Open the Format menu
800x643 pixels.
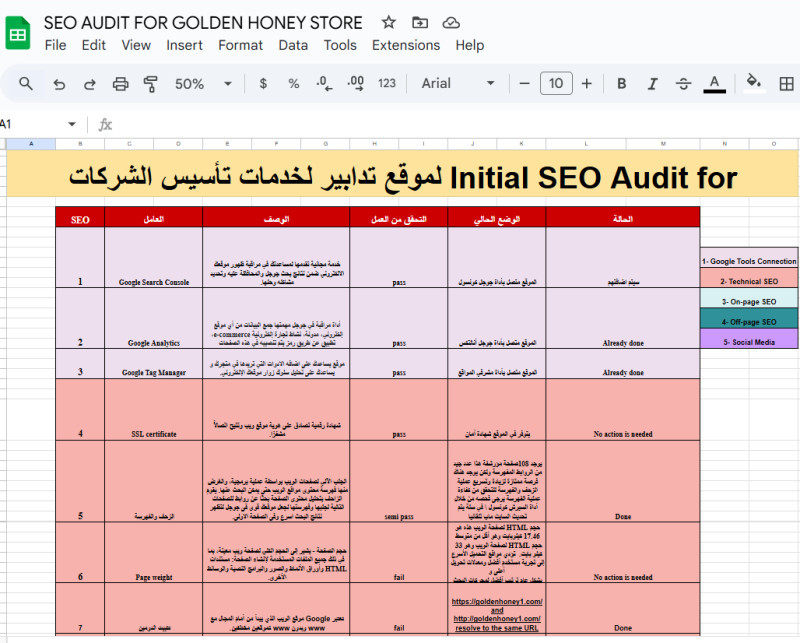240,45
